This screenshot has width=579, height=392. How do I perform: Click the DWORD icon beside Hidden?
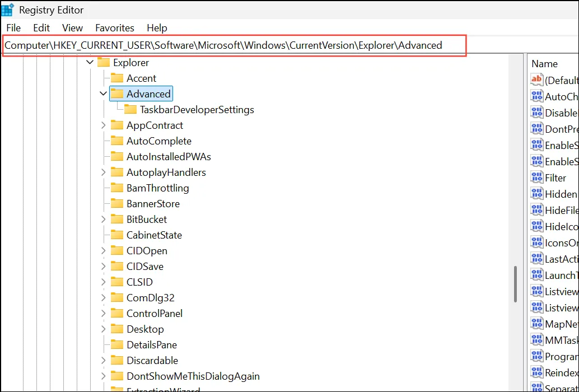[x=536, y=193]
